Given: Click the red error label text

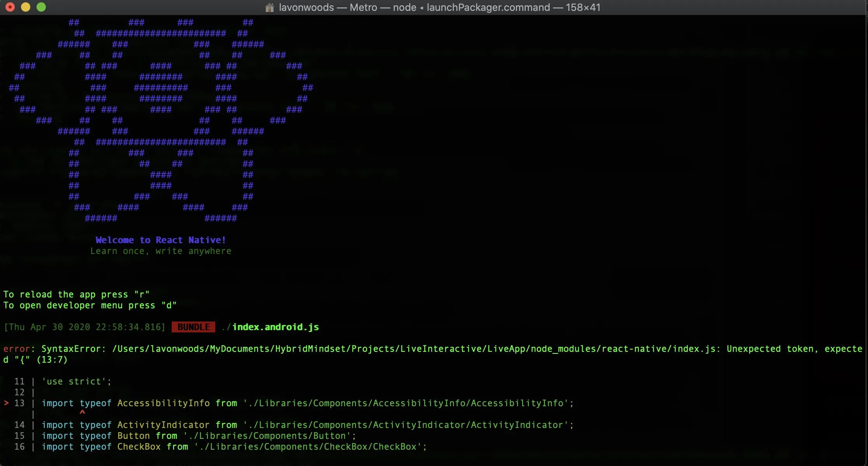Looking at the screenshot, I should click(x=16, y=349).
